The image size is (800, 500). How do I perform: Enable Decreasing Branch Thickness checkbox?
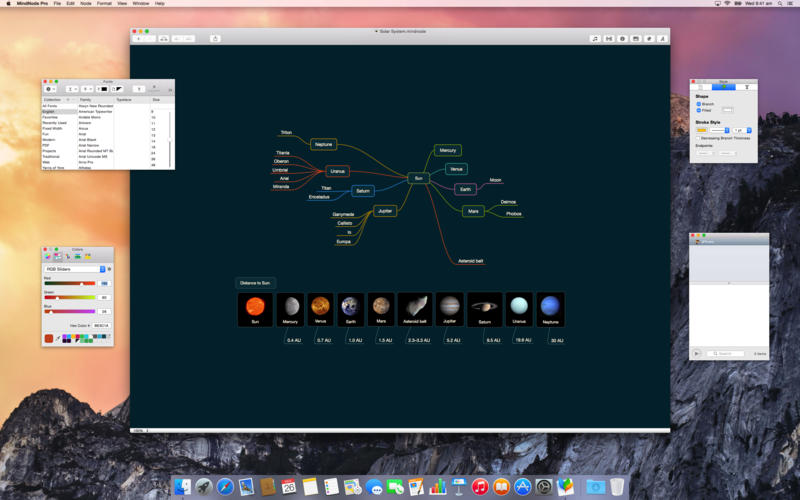coord(698,138)
